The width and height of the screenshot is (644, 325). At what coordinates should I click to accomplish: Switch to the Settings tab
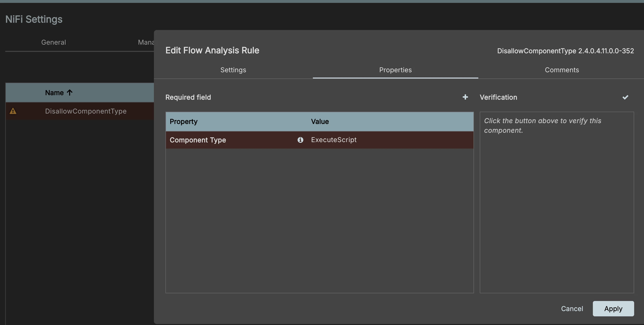233,70
